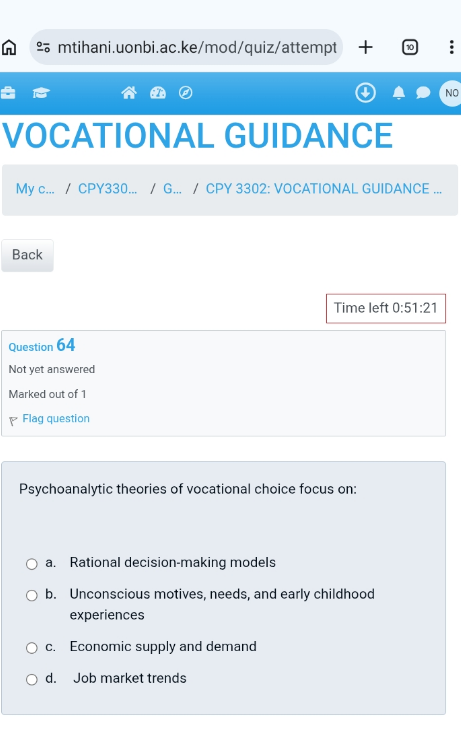Open the dashboard gauge icon
Viewport: 461px width, 737px height.
point(158,93)
